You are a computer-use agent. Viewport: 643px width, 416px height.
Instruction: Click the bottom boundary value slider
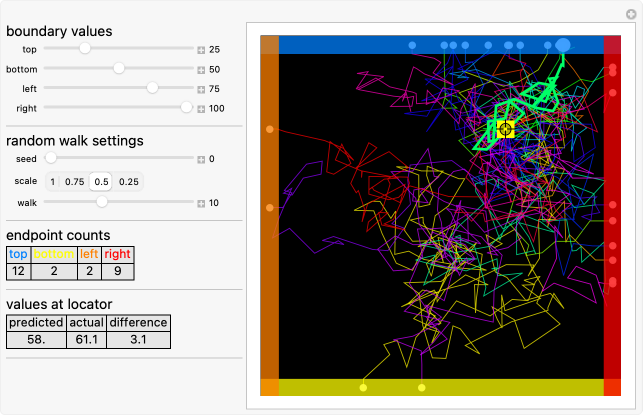[119, 68]
